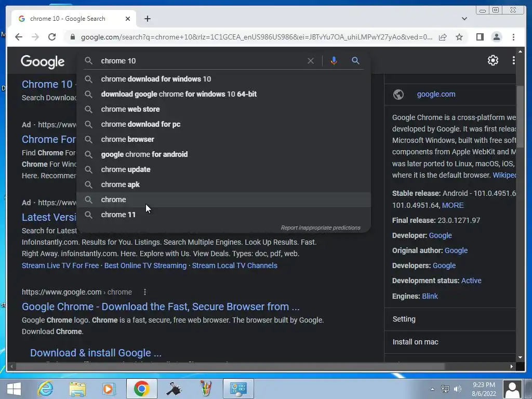Viewport: 532px width, 399px height.
Task: Click the google.com link in the knowledge panel
Action: click(x=436, y=95)
